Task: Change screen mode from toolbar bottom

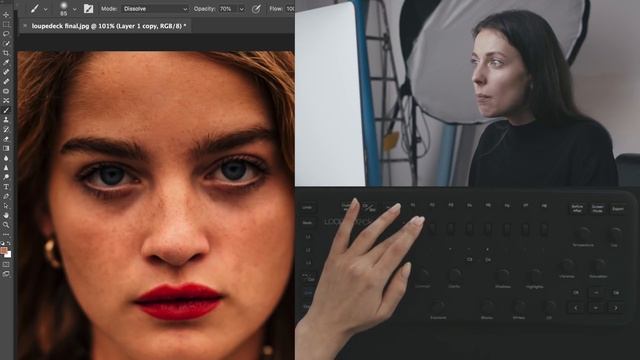Action: pos(6,274)
